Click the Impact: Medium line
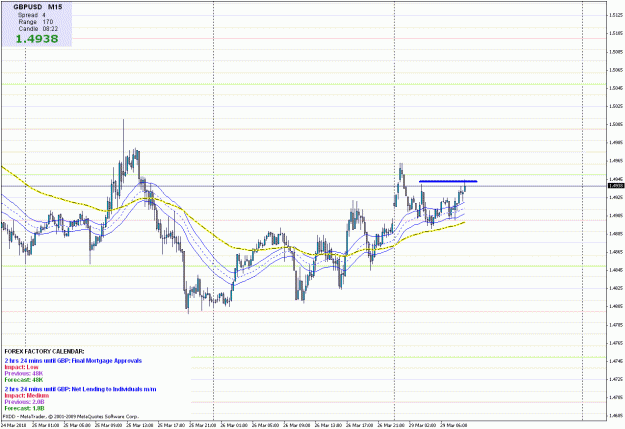Viewport: 625px width, 429px height. [27, 396]
